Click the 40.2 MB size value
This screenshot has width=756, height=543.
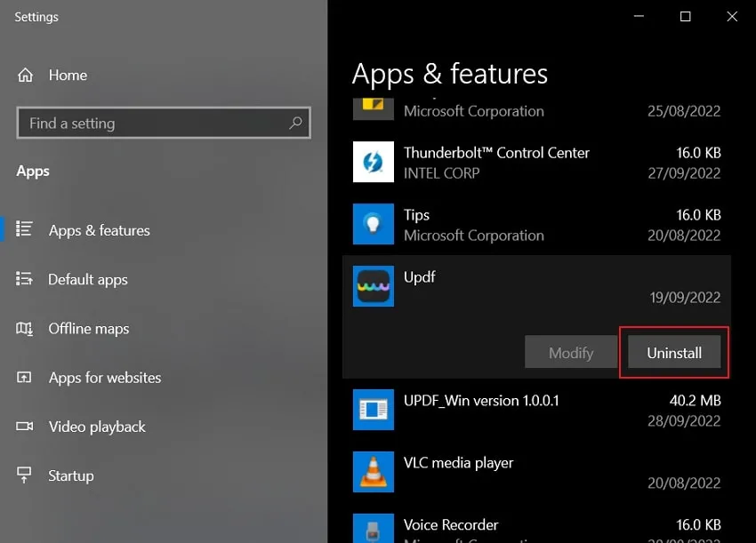pos(695,401)
